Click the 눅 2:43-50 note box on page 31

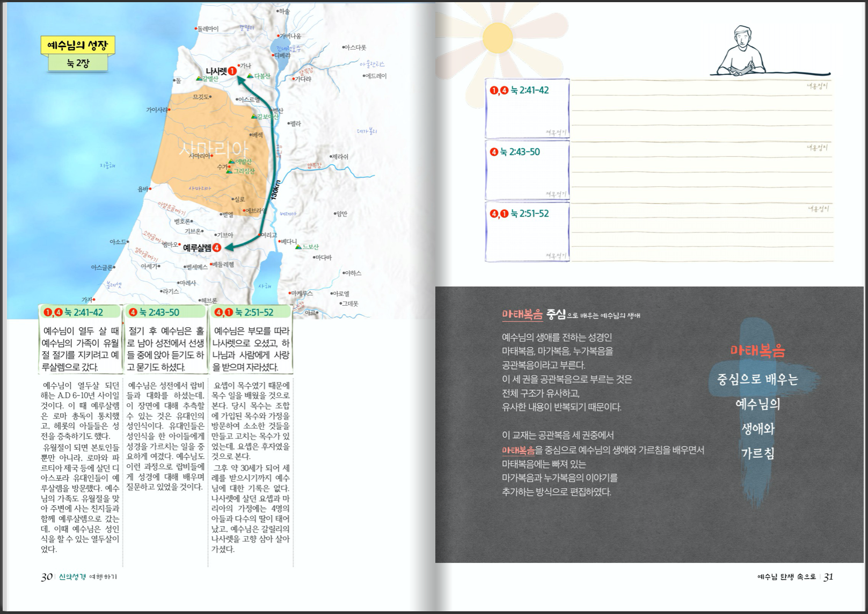[527, 170]
